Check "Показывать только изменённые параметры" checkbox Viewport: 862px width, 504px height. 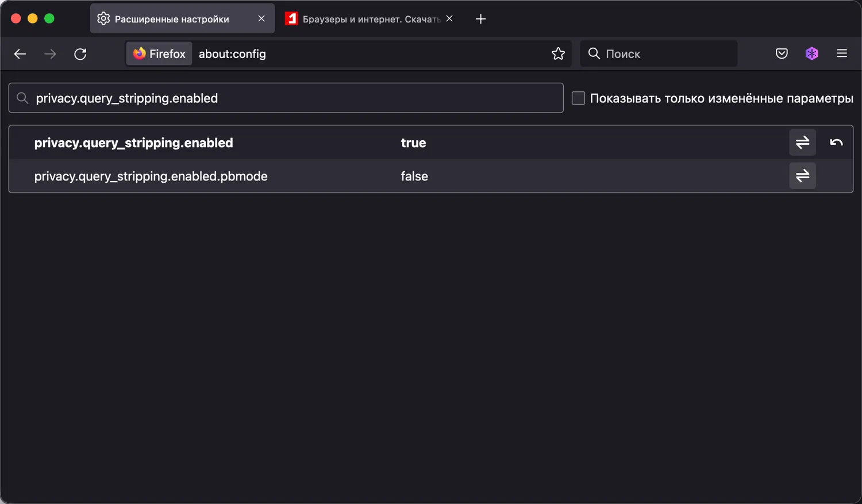click(579, 98)
